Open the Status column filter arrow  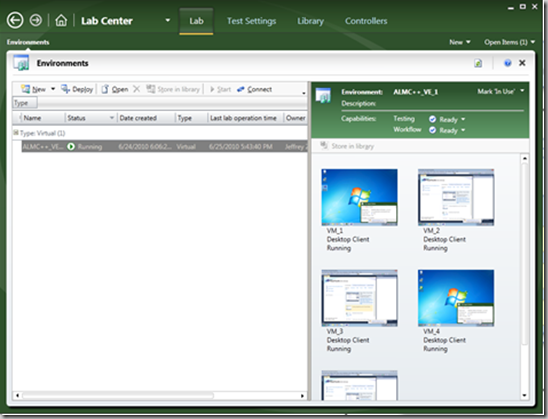pos(112,118)
